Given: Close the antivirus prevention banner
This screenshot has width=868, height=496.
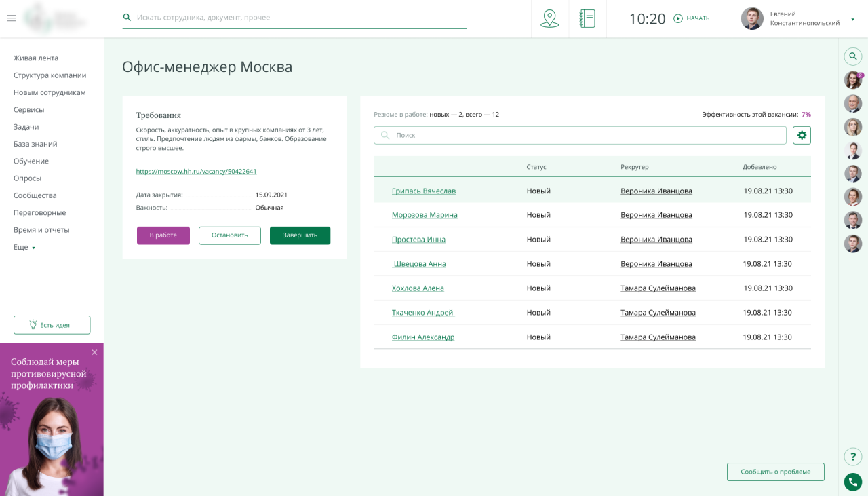Looking at the screenshot, I should (94, 352).
